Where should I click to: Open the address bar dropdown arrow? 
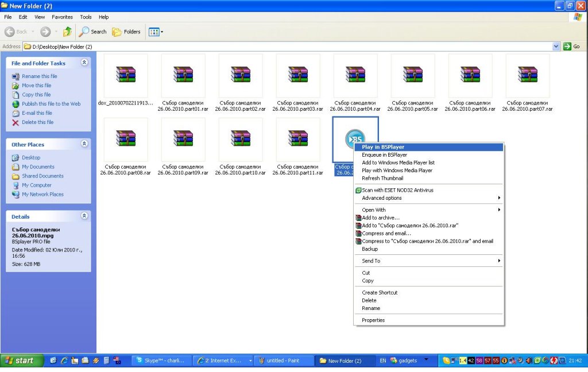555,46
